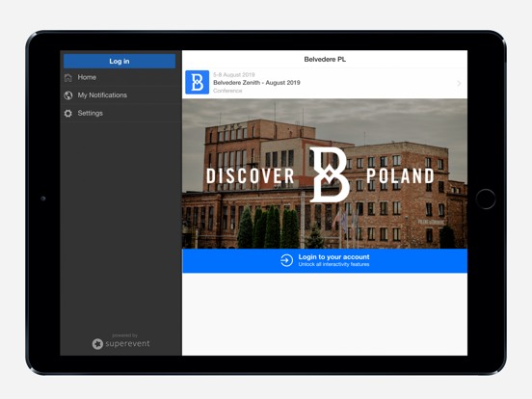Click Login to your account button
The width and height of the screenshot is (532, 399).
tap(325, 260)
